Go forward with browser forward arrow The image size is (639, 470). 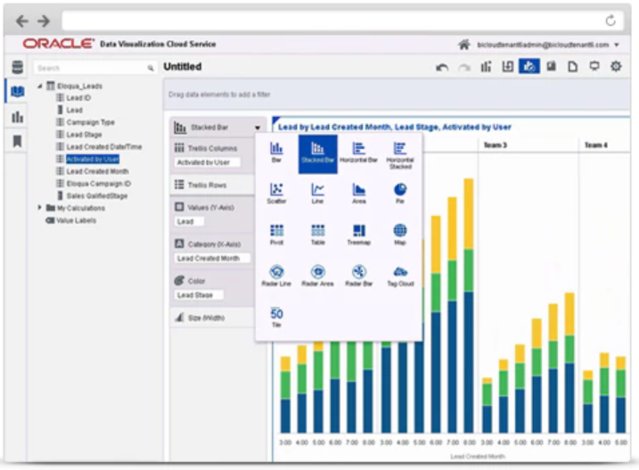(x=44, y=20)
